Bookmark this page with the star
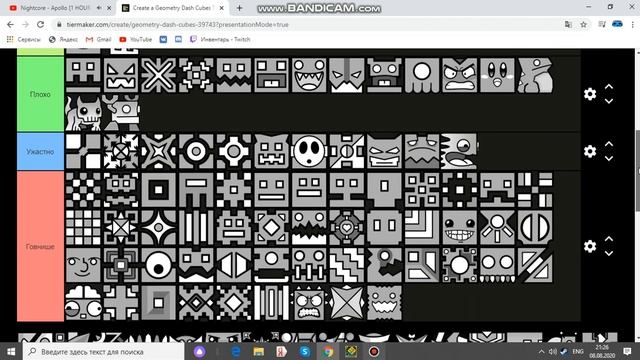This screenshot has height=360, width=640. [x=583, y=24]
